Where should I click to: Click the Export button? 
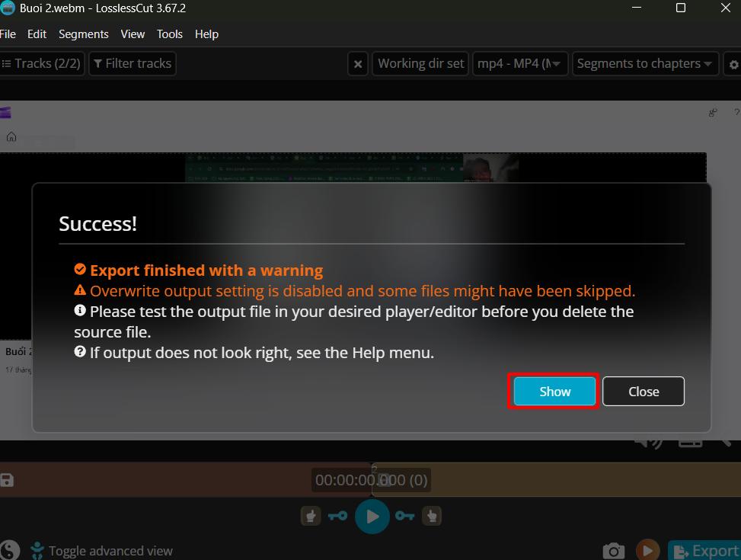coord(705,551)
